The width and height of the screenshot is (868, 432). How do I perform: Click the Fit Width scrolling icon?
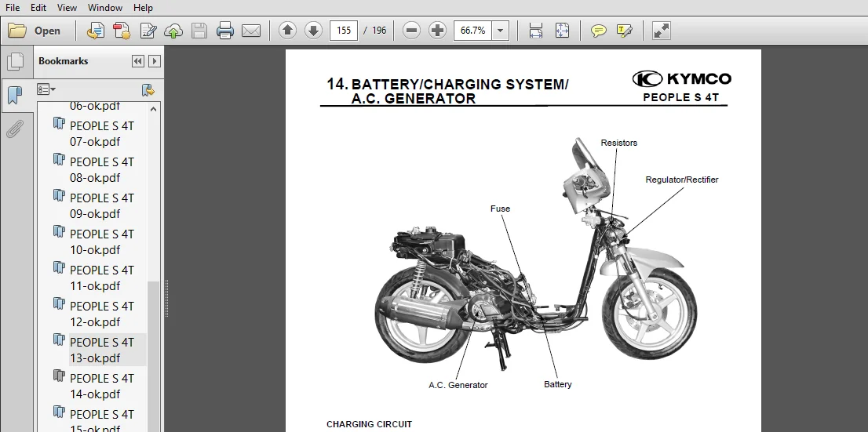(536, 31)
